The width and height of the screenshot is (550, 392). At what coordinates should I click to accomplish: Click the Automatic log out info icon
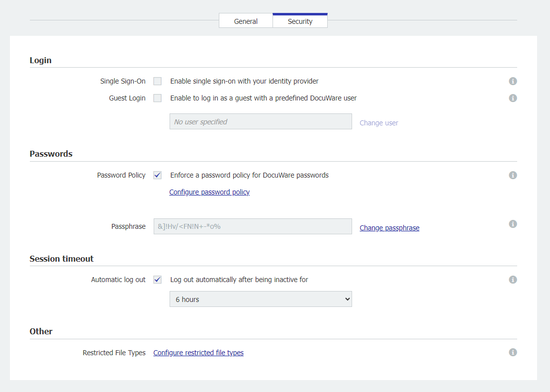(x=513, y=280)
